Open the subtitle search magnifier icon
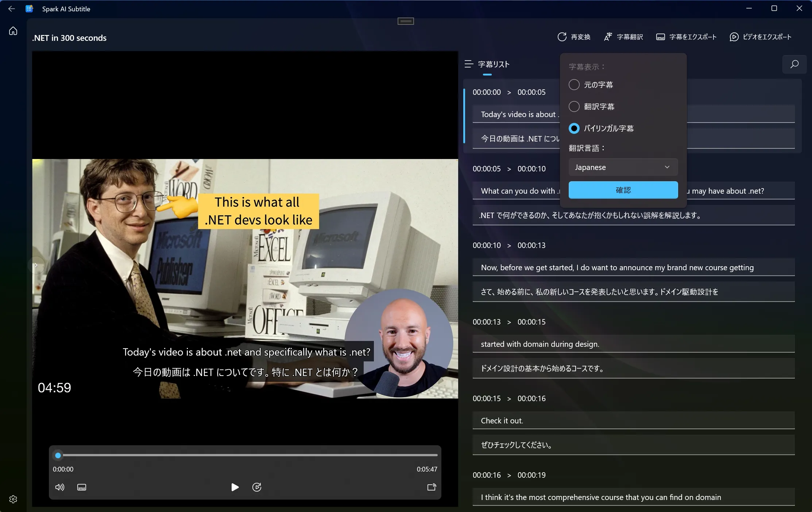This screenshot has width=812, height=512. [x=794, y=64]
